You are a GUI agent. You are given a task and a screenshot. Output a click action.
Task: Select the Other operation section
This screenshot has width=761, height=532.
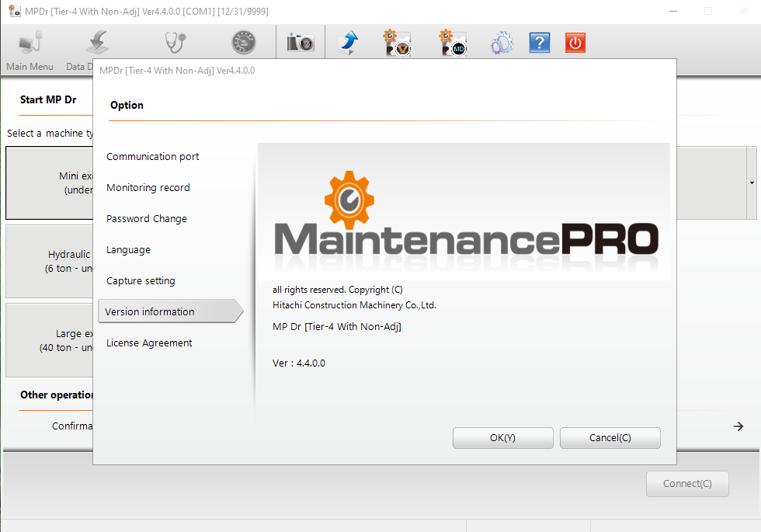tap(54, 395)
